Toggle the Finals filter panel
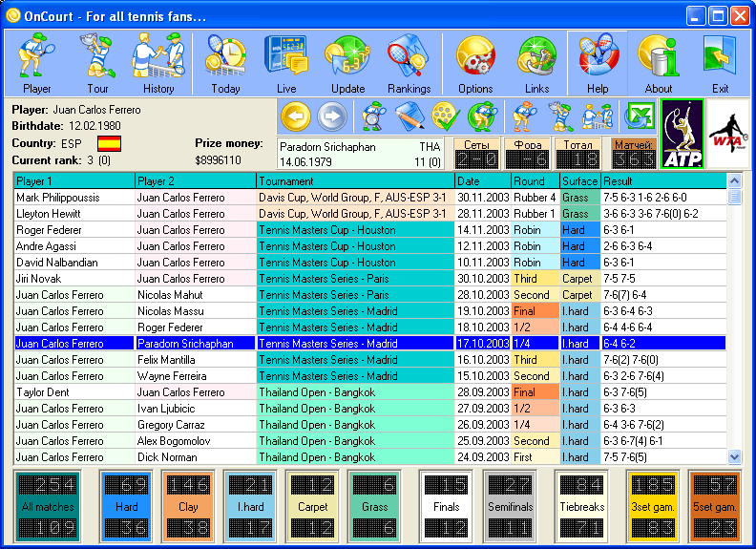The image size is (756, 549). click(x=446, y=507)
